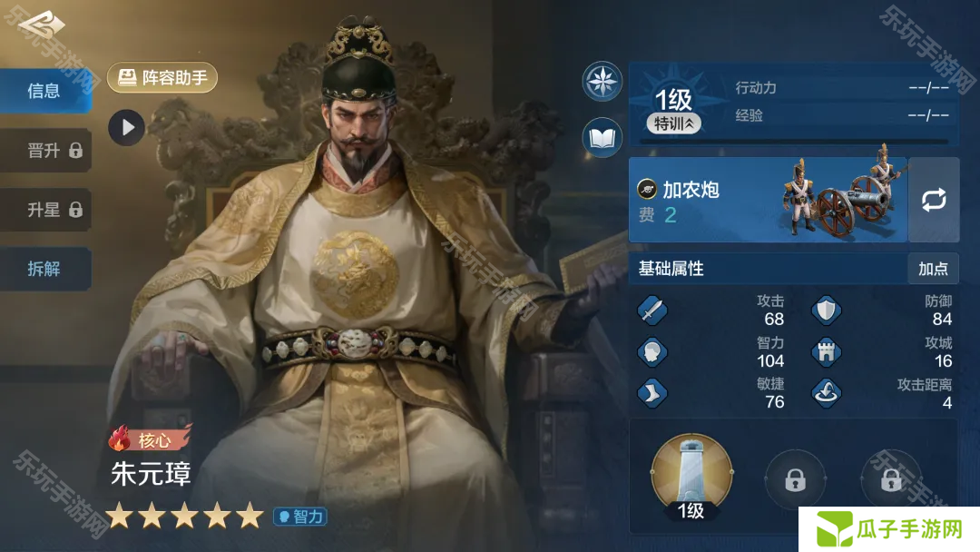Tap the back arrow icon
980x552 pixels.
pos(41,25)
